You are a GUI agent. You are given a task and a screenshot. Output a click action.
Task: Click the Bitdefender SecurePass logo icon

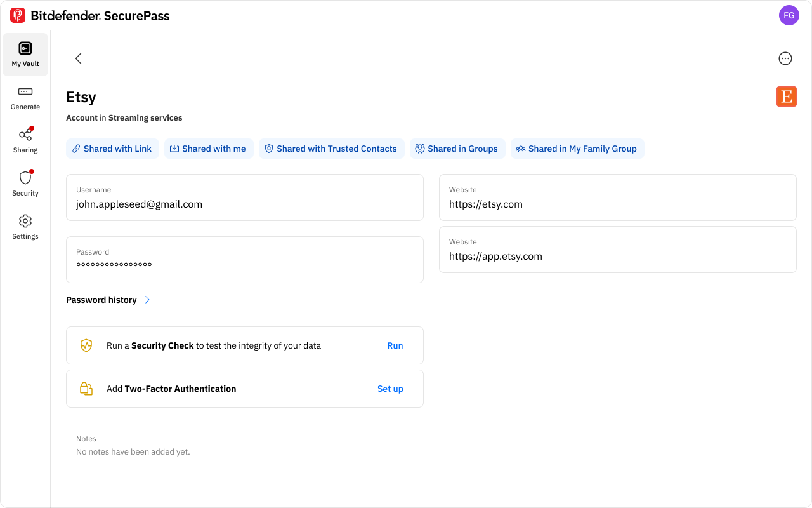(18, 15)
